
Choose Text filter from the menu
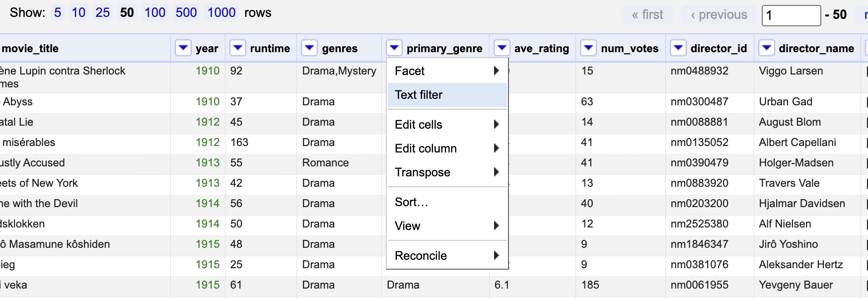click(447, 95)
